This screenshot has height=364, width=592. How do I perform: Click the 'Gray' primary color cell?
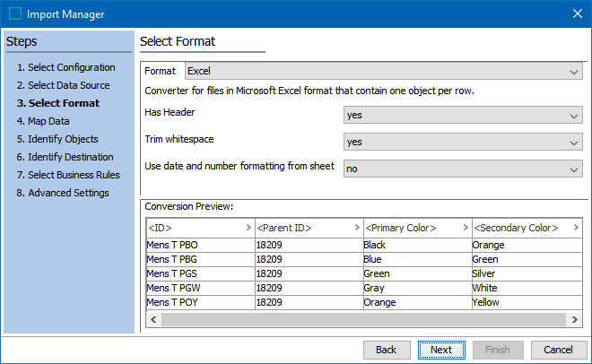click(418, 288)
